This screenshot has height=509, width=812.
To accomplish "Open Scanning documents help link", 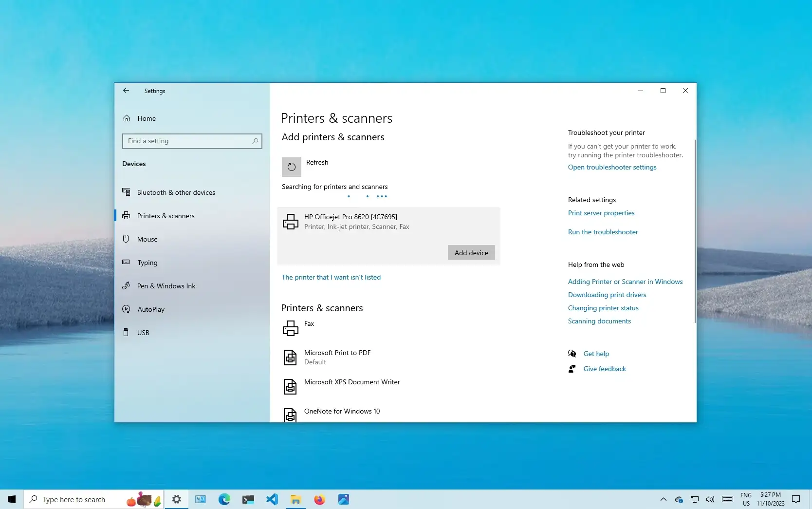I will [599, 321].
